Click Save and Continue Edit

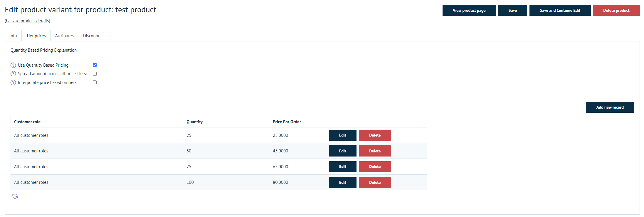pos(560,10)
